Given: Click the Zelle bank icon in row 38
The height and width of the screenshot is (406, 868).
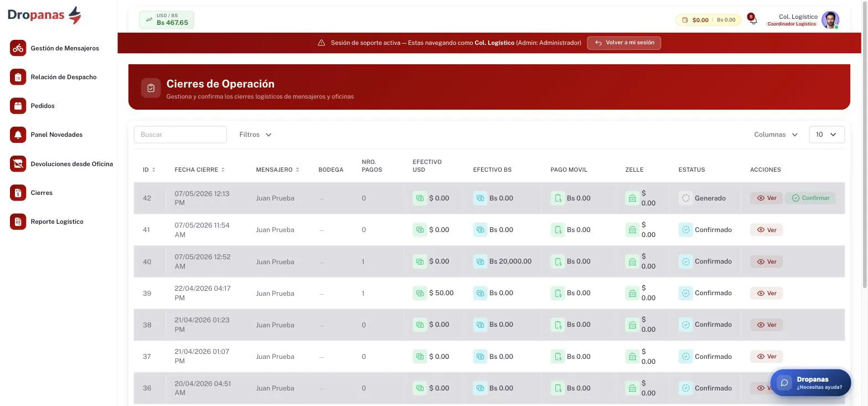Looking at the screenshot, I should click(x=632, y=325).
